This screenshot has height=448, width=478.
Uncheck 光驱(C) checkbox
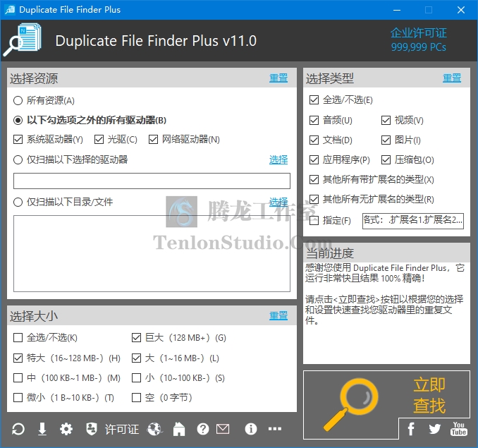coord(99,140)
